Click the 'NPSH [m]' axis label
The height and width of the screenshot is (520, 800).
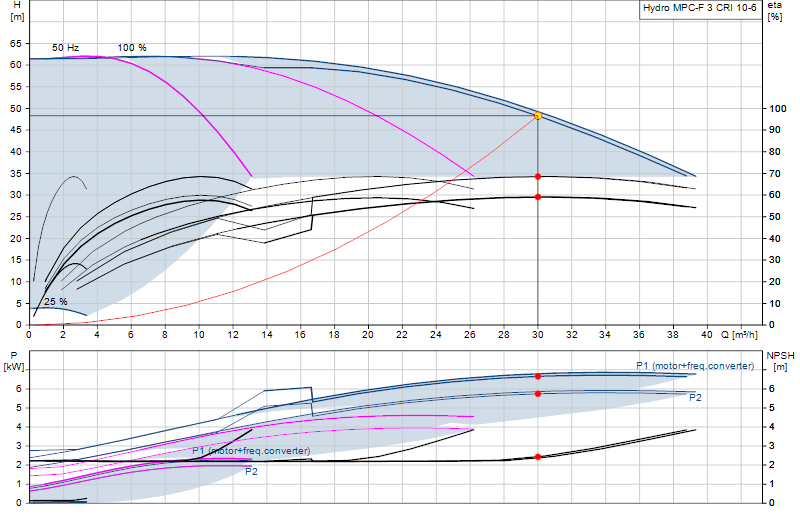780,361
